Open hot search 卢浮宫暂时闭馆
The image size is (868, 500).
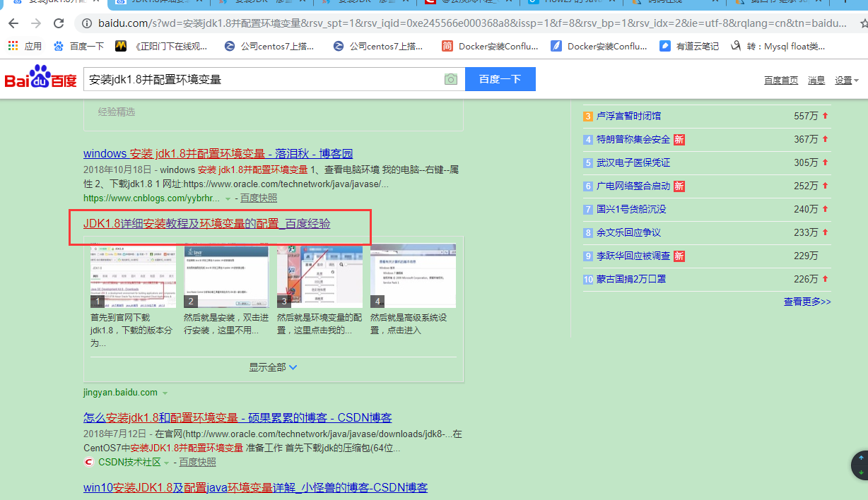(628, 116)
